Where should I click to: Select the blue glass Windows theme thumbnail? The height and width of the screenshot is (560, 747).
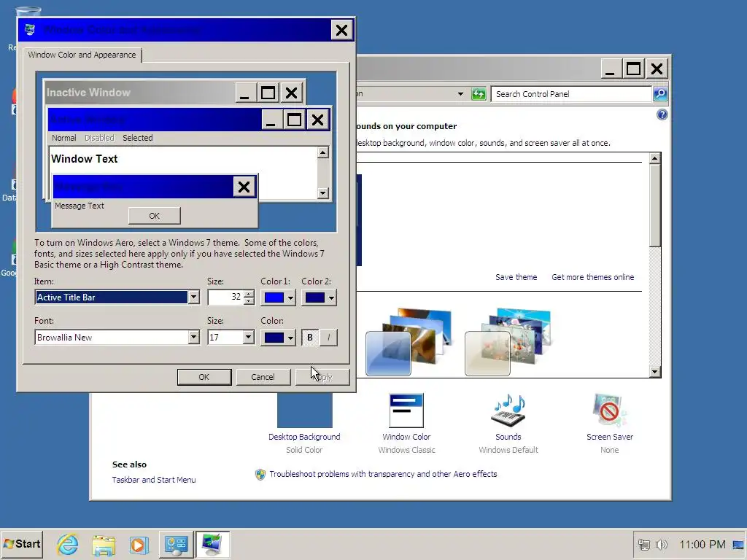408,342
